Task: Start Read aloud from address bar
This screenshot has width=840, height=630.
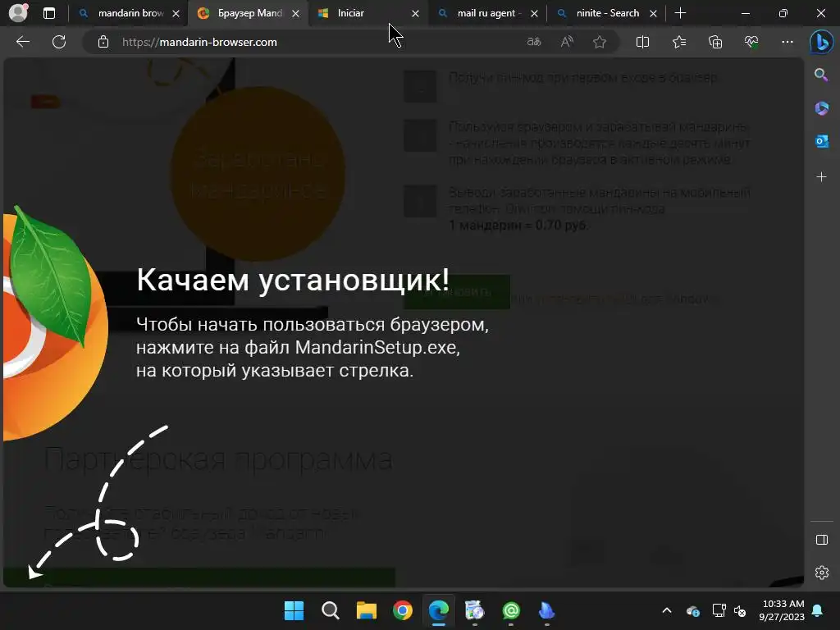Action: coord(567,42)
